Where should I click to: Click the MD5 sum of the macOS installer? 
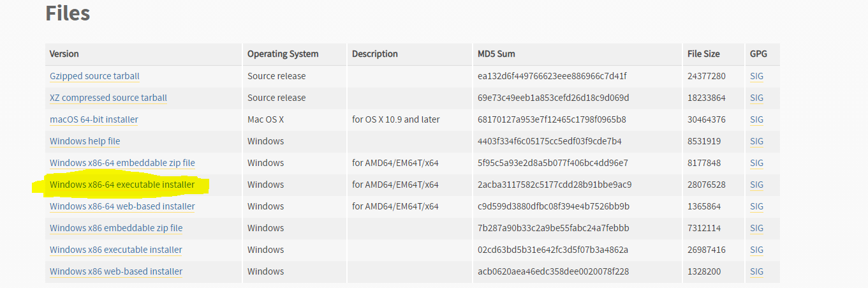552,119
